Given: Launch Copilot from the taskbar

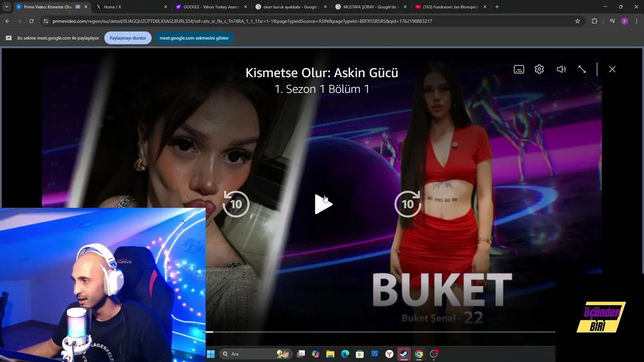Looking at the screenshot, I should [x=315, y=354].
